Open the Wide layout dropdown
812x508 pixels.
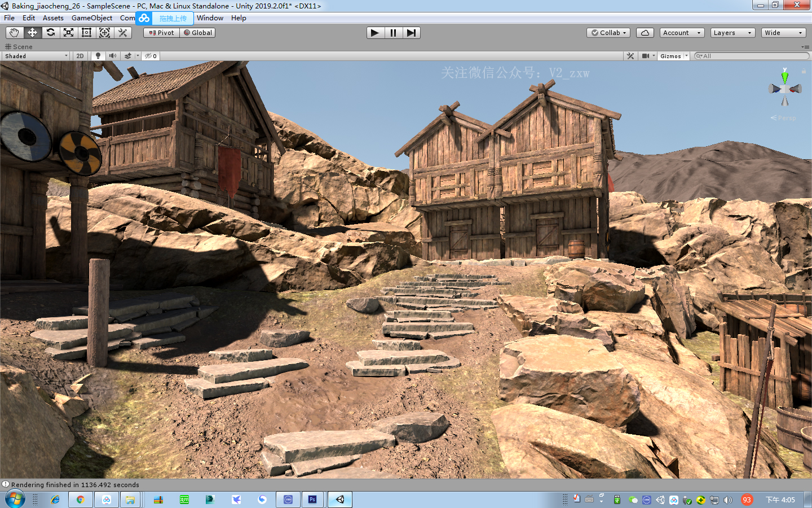tap(783, 33)
